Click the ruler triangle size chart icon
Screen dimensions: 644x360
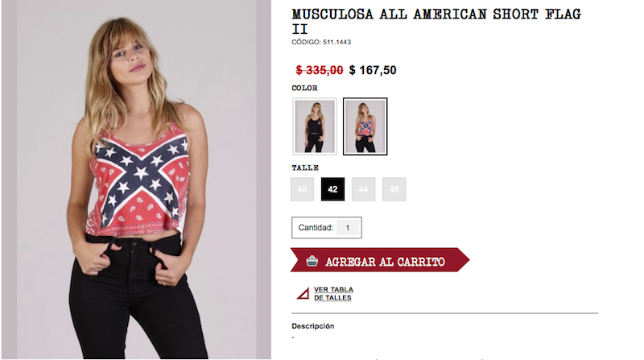tap(303, 293)
